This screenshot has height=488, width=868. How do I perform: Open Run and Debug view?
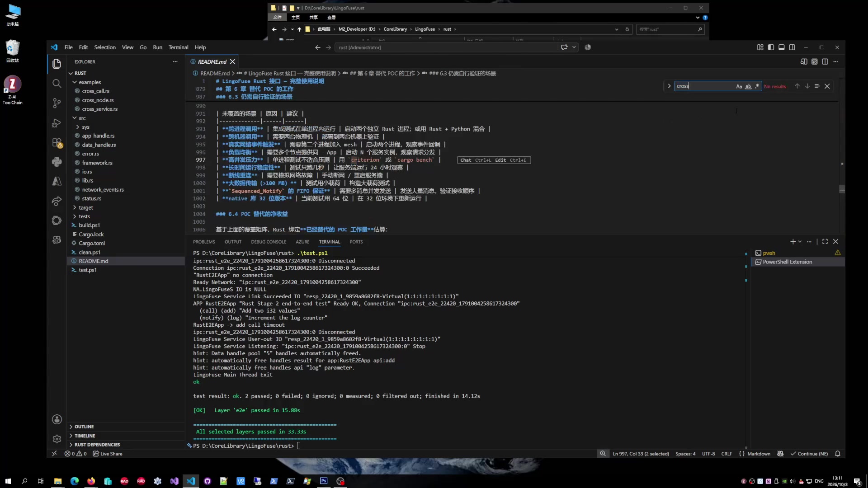pyautogui.click(x=57, y=123)
